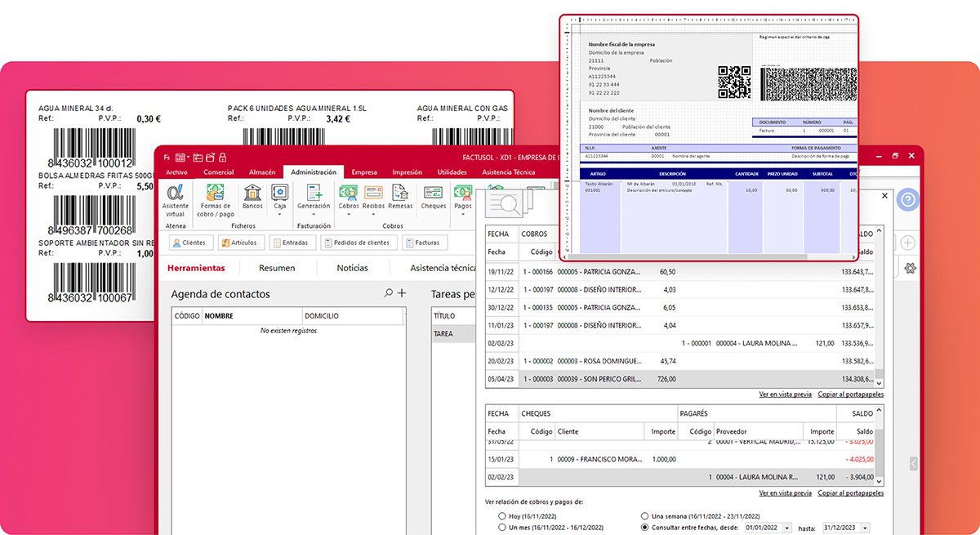
Task: Open the Bancos icon in the ribbon
Action: coord(252,194)
